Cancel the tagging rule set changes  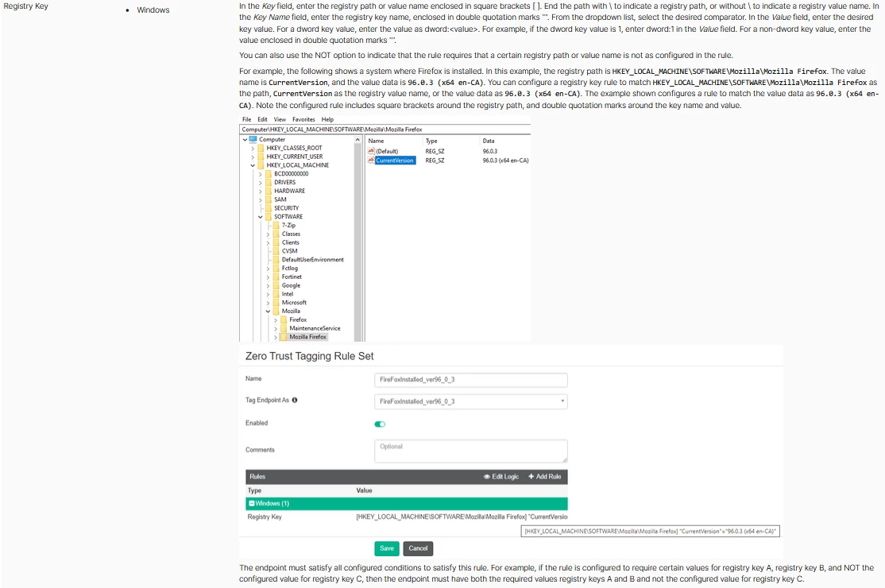pyautogui.click(x=418, y=548)
